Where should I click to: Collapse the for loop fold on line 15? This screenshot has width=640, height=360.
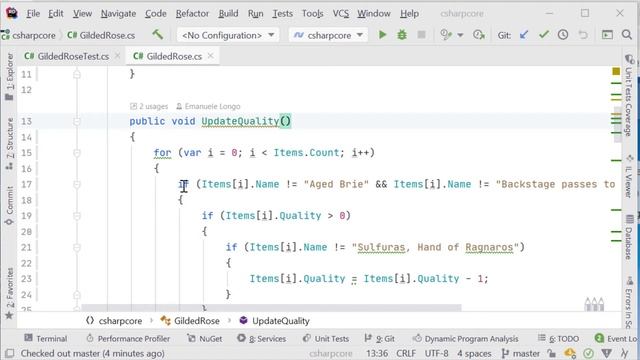coord(77,153)
